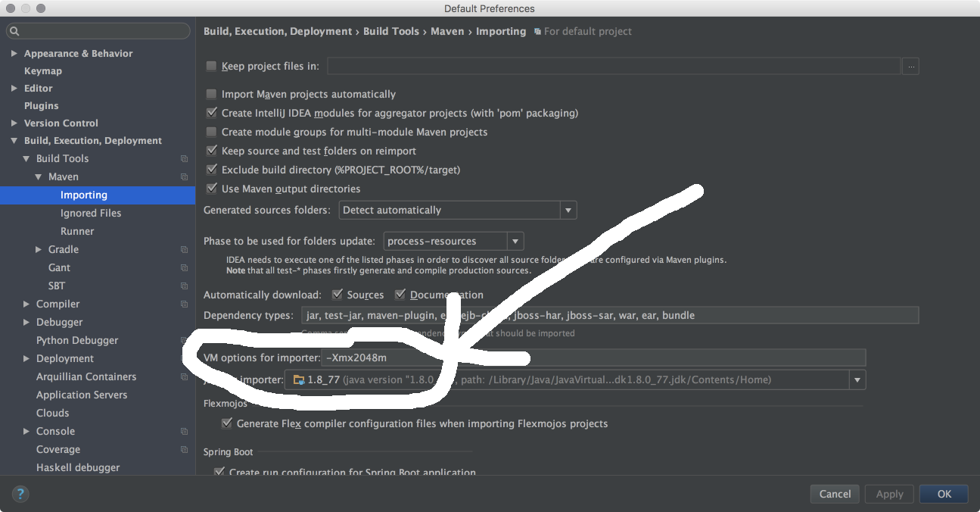
Task: Open Python Debugger settings
Action: 77,341
